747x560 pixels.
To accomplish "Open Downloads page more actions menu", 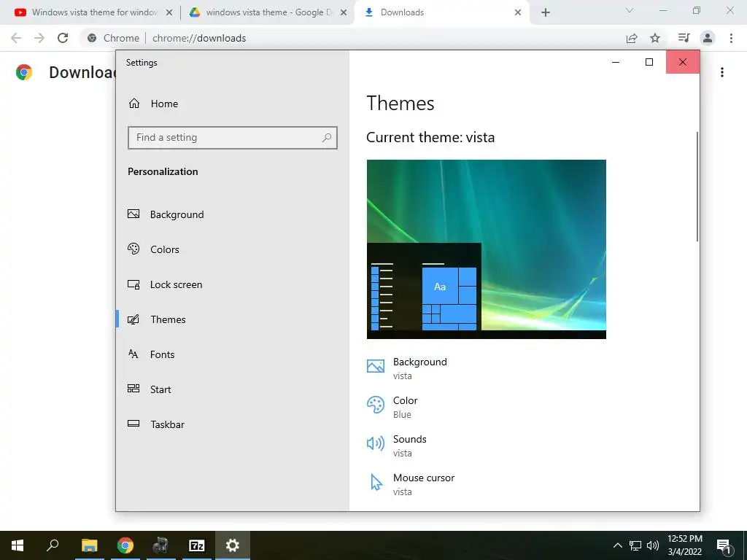I will click(722, 72).
